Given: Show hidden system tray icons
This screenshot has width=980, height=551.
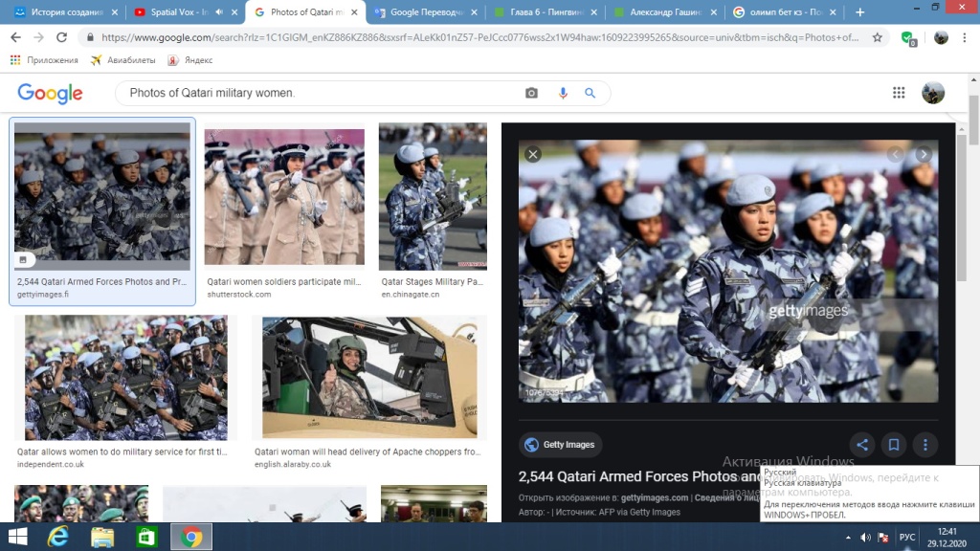Looking at the screenshot, I should [x=846, y=537].
